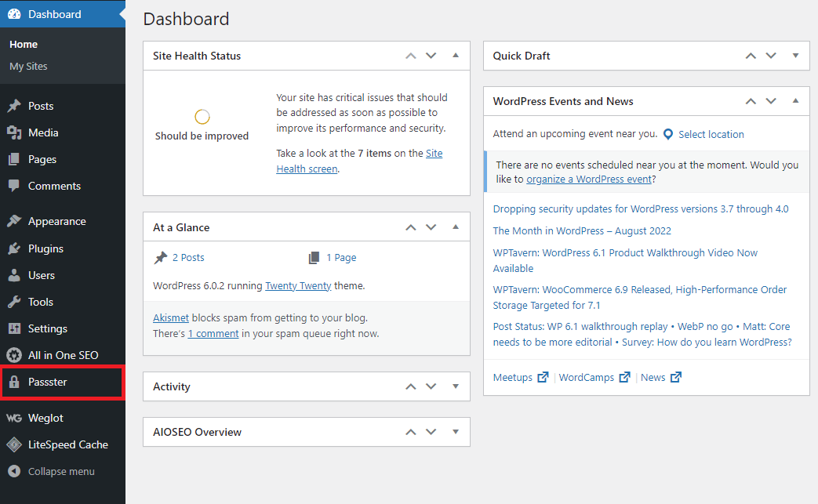
Task: Open Plugins using the plug icon
Action: (16, 248)
